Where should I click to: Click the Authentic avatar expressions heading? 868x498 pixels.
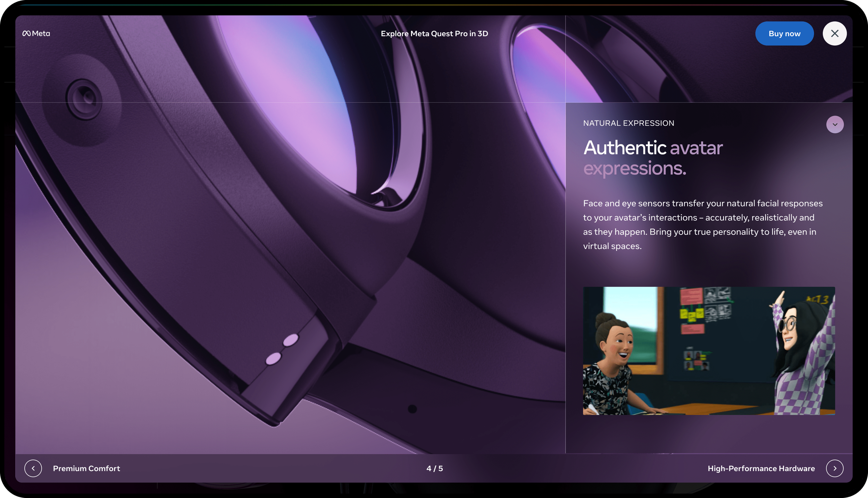tap(653, 158)
